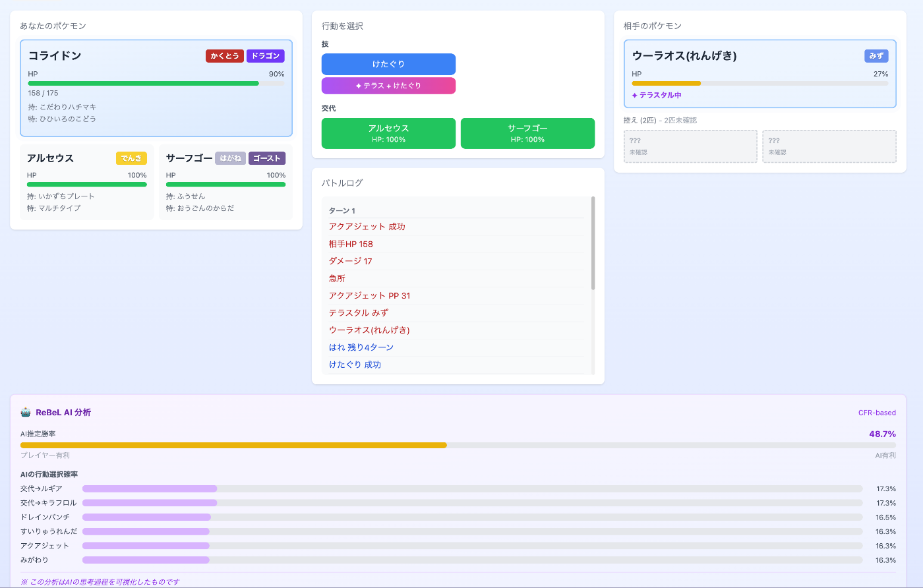Click the ドレインパンチ probability row
The width and height of the screenshot is (923, 588).
click(458, 517)
